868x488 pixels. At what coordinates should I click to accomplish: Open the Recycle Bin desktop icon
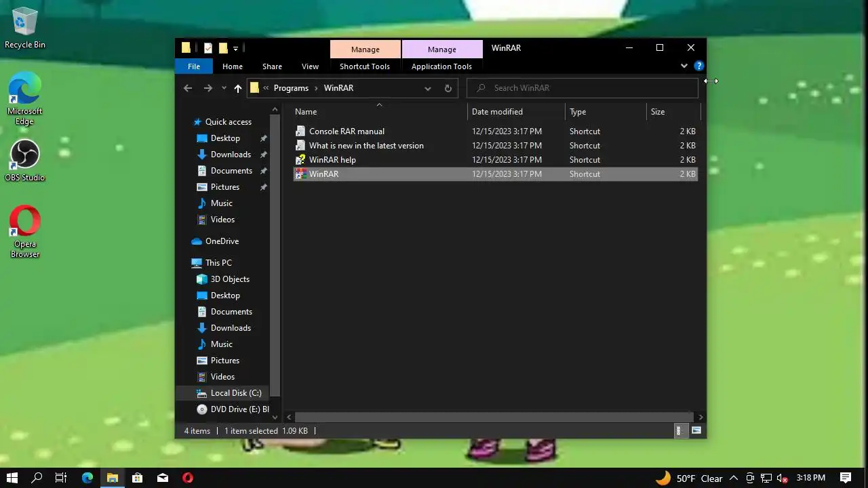pos(25,28)
